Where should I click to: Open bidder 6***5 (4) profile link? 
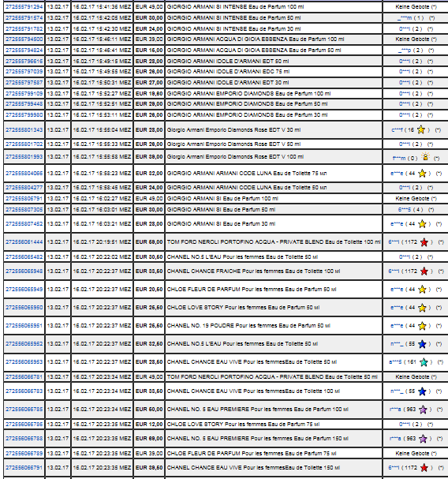(x=405, y=210)
